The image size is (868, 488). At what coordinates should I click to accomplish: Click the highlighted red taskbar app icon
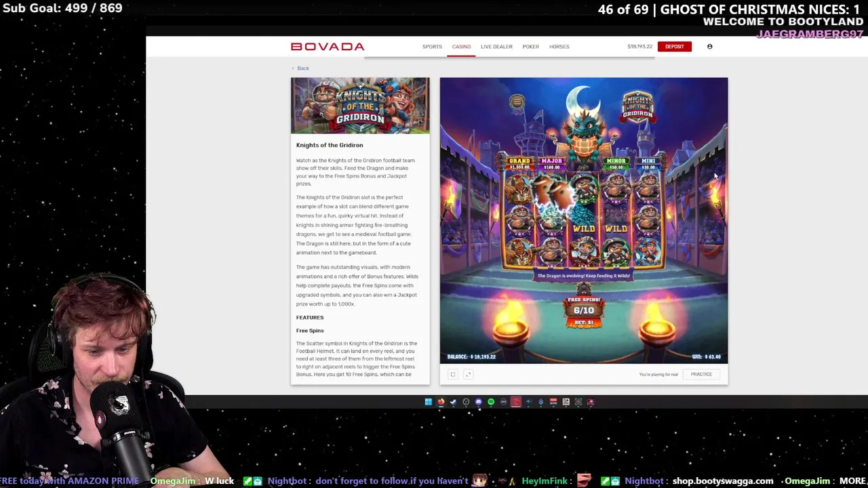516,402
